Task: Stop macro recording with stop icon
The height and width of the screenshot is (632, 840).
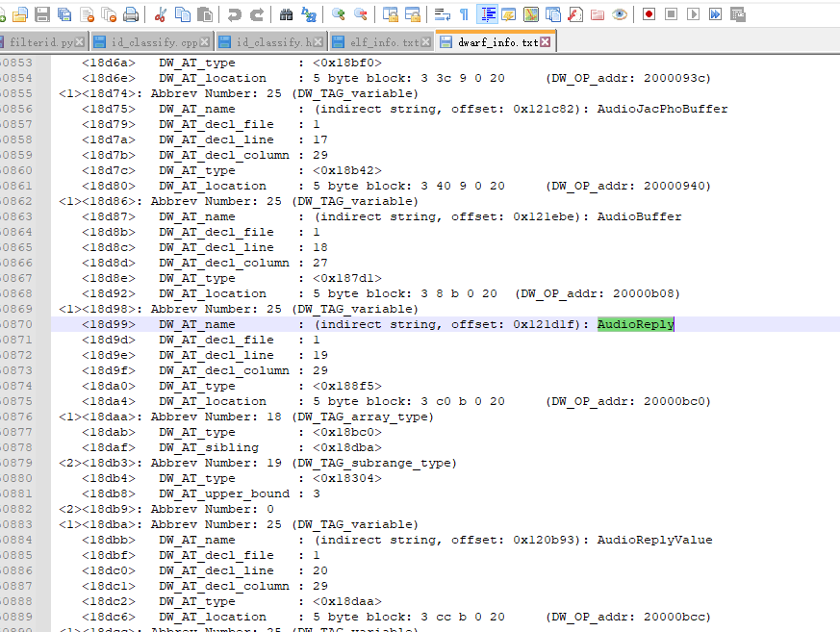Action: click(x=671, y=13)
